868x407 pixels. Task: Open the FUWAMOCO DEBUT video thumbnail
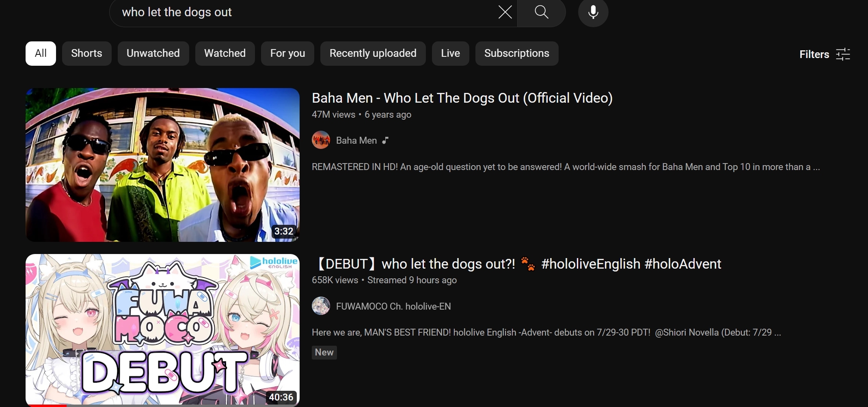point(162,330)
